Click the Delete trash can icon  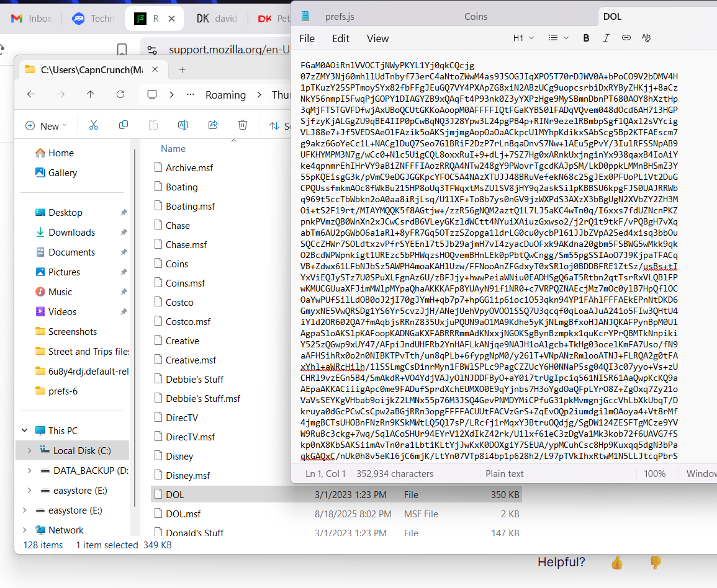click(x=243, y=125)
